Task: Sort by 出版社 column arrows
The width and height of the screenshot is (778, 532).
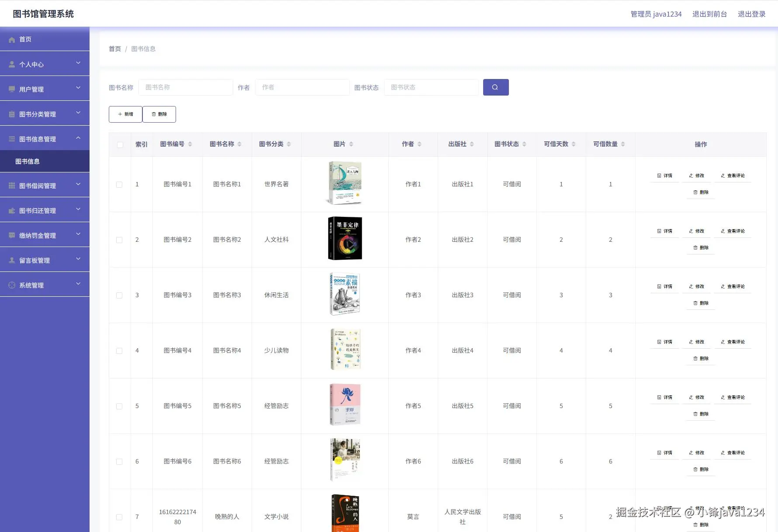Action: point(472,144)
